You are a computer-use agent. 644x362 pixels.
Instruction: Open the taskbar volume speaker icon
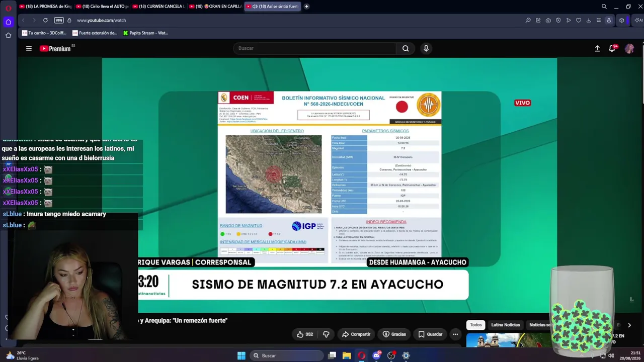point(611,355)
